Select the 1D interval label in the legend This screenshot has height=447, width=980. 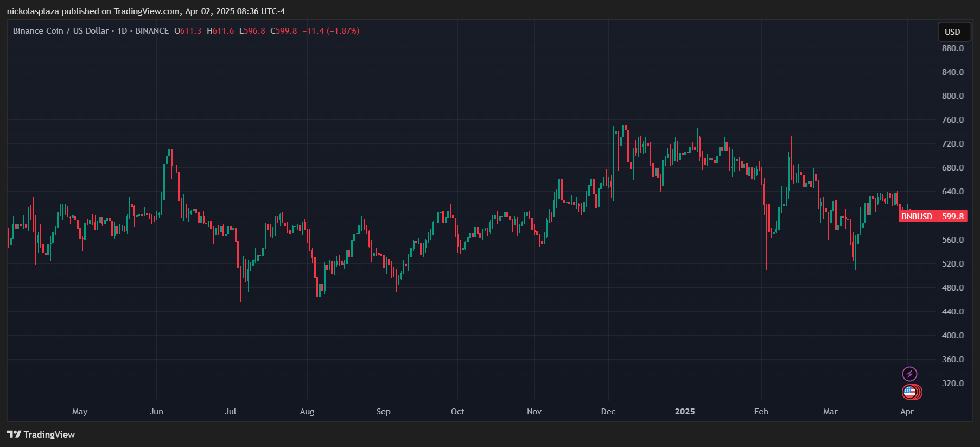[122, 31]
